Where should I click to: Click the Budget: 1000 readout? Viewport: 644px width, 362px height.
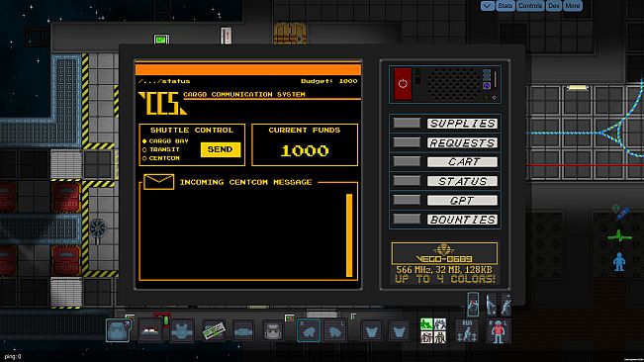click(x=329, y=81)
